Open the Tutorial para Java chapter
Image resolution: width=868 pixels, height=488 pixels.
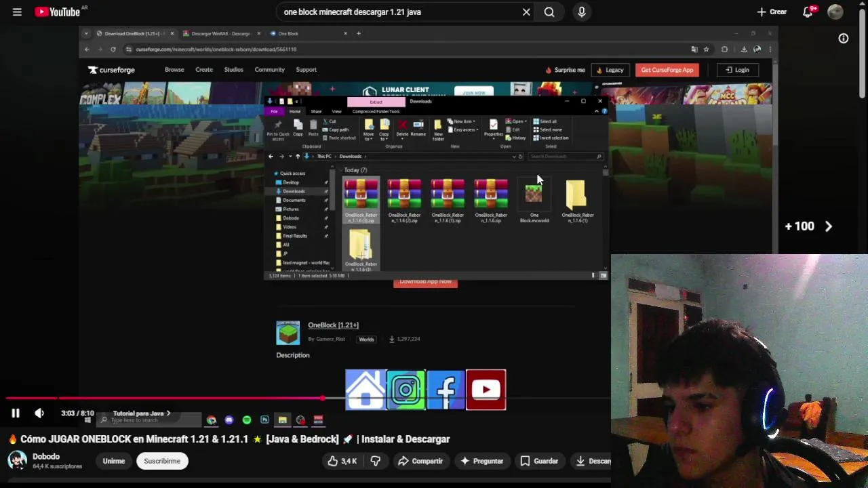point(142,413)
